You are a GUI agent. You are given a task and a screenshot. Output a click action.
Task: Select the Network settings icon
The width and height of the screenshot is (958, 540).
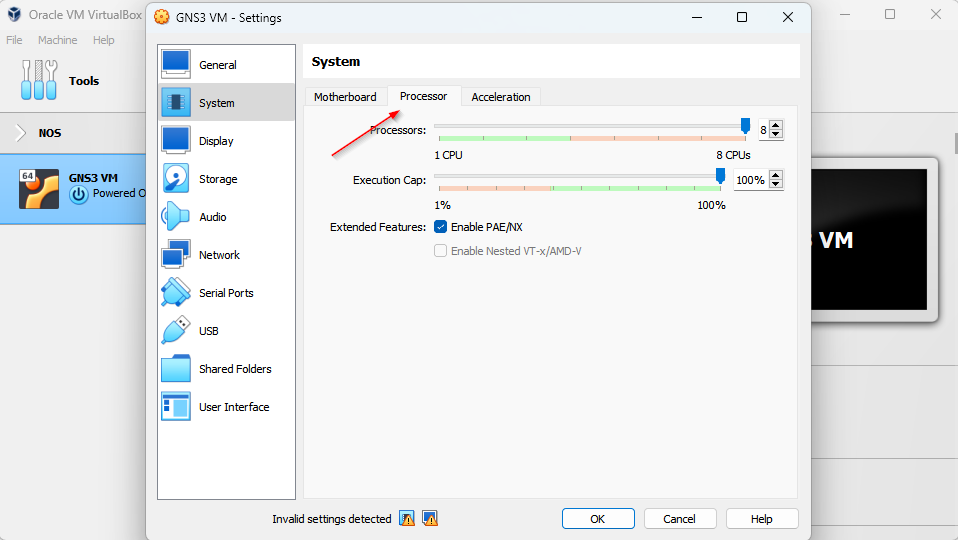176,255
